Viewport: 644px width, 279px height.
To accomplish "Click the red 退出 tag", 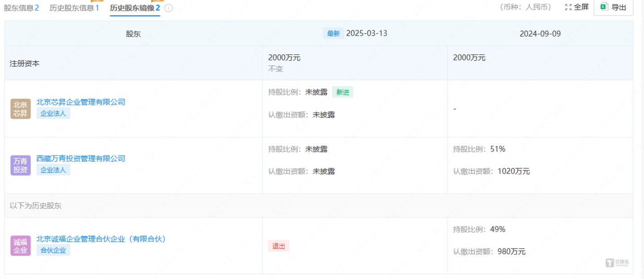I will pyautogui.click(x=278, y=246).
